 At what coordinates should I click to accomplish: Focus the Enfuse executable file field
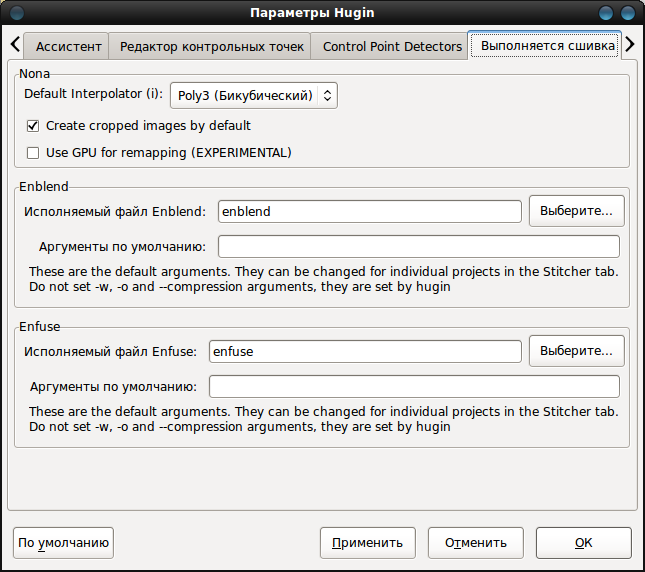pos(365,352)
